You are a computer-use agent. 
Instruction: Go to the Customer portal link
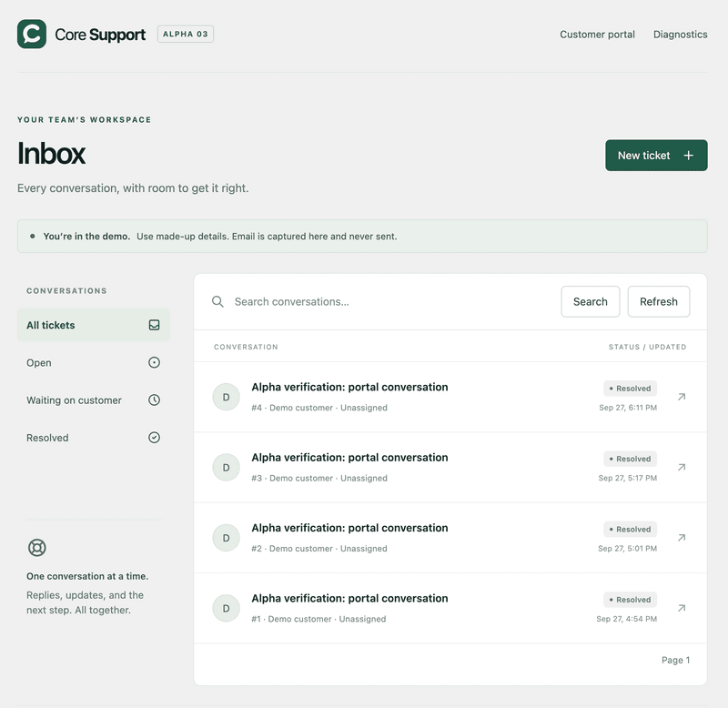click(597, 35)
